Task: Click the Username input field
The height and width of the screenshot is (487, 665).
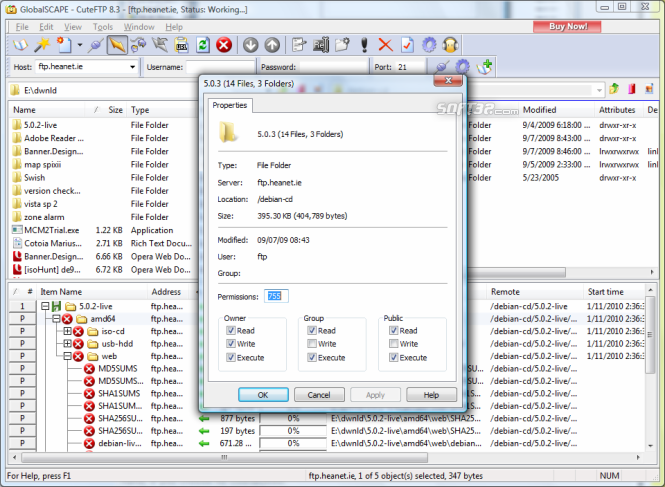Action: pyautogui.click(x=220, y=67)
